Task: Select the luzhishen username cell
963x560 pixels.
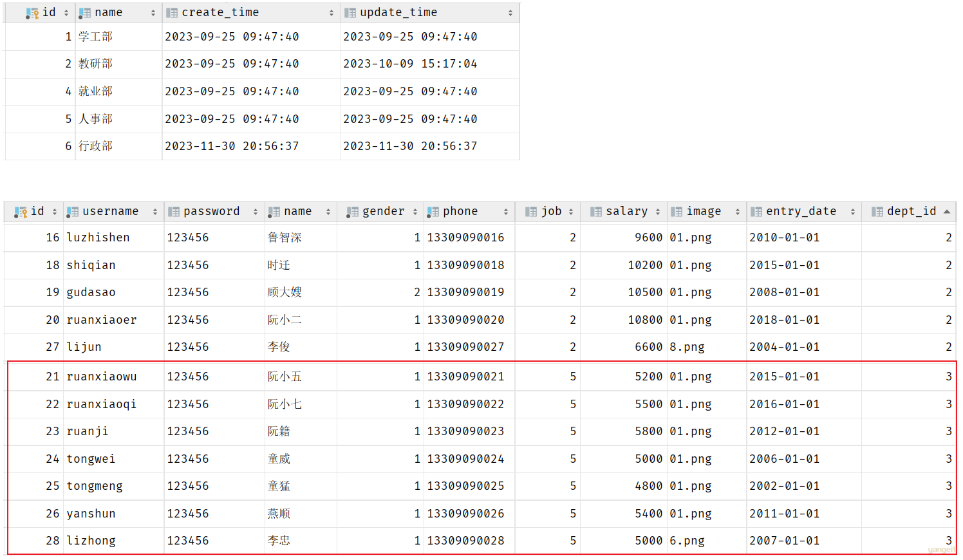Action: pos(113,238)
